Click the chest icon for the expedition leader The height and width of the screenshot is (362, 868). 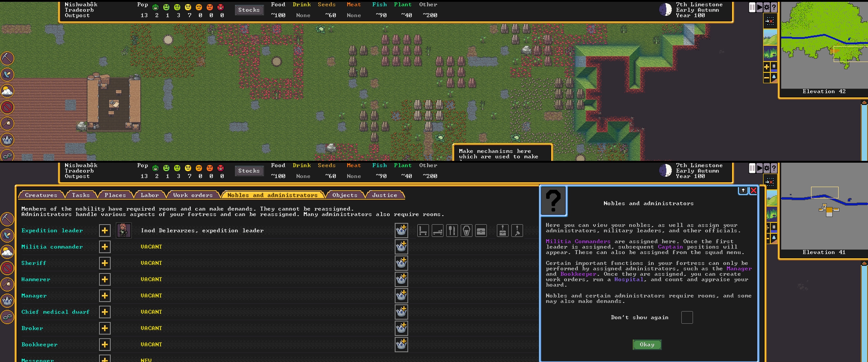coord(481,231)
